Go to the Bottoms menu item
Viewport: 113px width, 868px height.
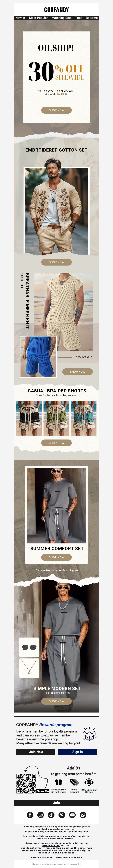coord(92,18)
